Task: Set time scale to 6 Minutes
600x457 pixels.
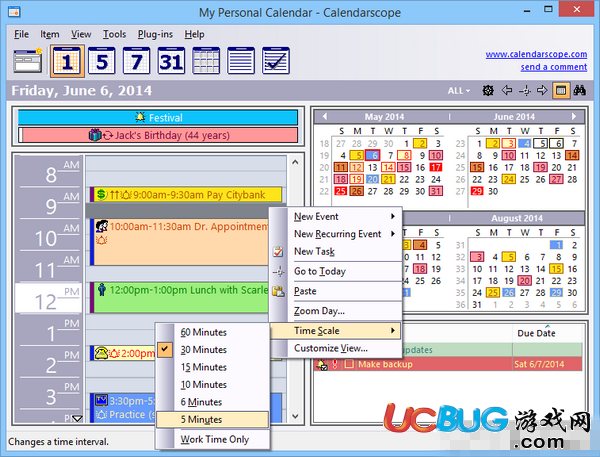Action: click(x=213, y=402)
